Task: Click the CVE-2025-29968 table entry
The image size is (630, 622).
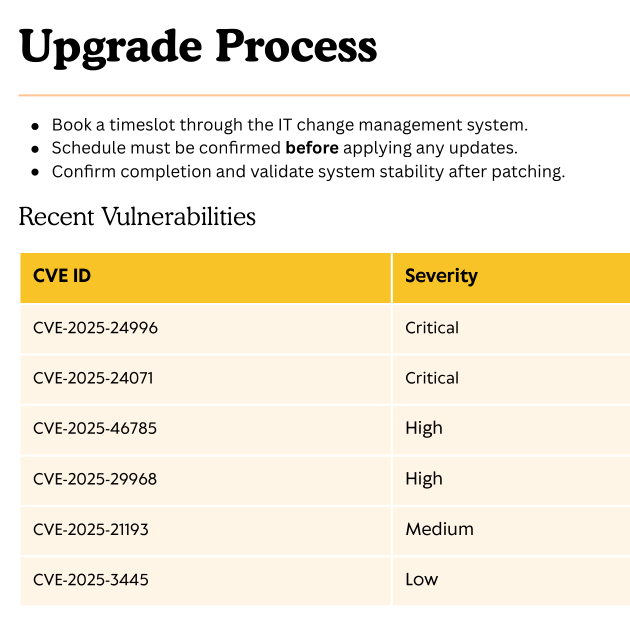Action: click(x=95, y=479)
